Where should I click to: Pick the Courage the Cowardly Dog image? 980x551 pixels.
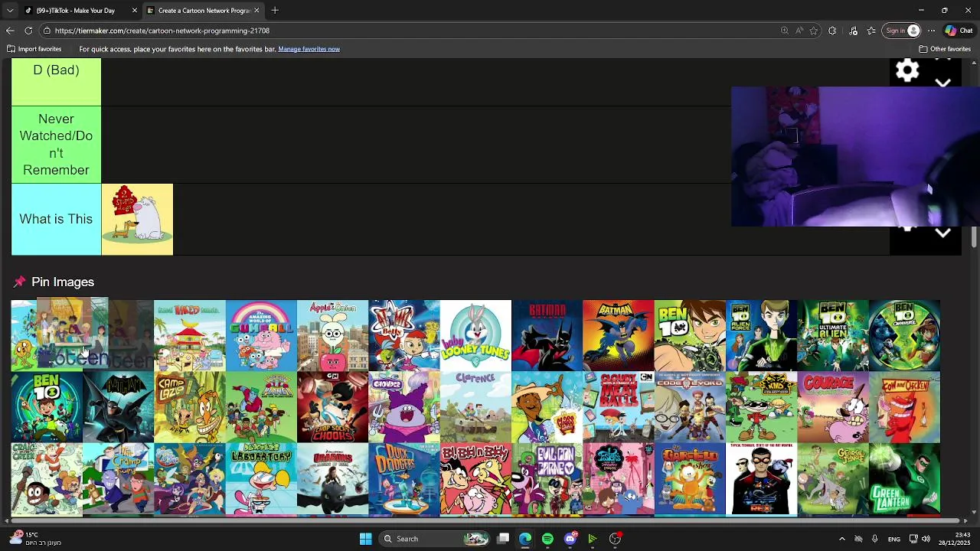coord(833,407)
